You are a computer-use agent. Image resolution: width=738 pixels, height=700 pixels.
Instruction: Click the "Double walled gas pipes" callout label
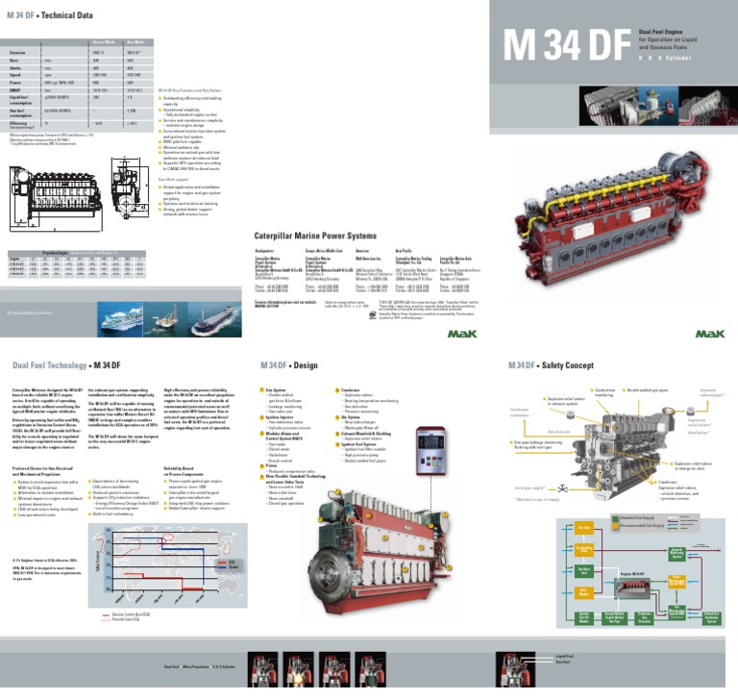647,390
